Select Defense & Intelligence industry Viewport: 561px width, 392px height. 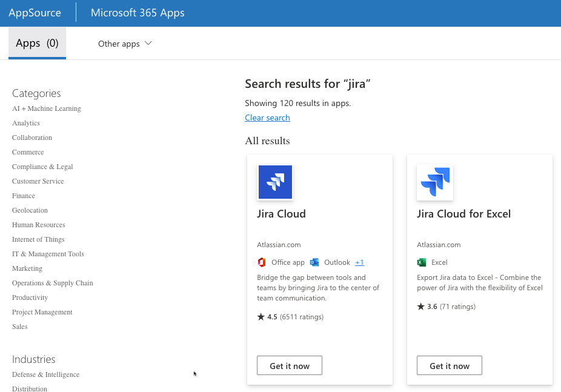(x=46, y=374)
